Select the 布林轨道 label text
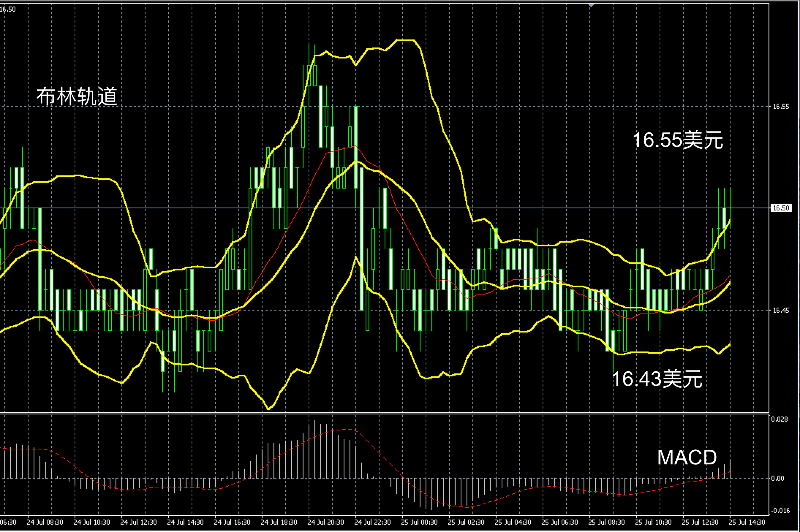Image resolution: width=800 pixels, height=532 pixels. [77, 96]
